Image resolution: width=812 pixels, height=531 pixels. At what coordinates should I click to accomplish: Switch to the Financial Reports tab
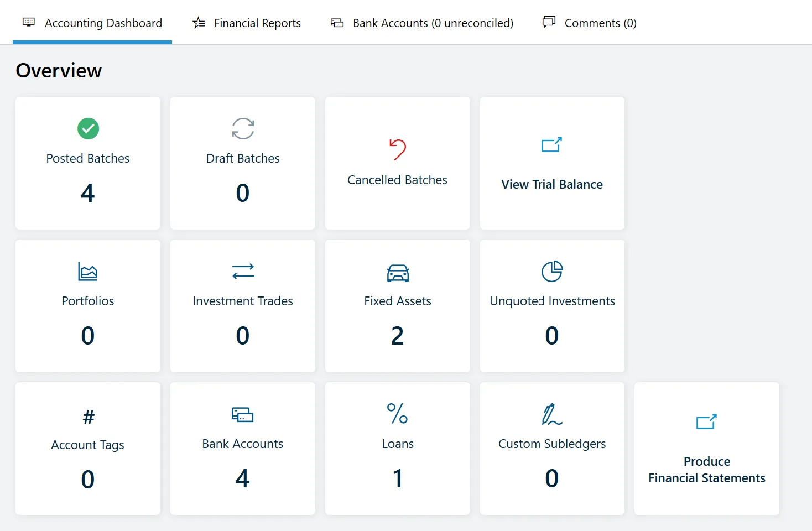[x=246, y=23]
